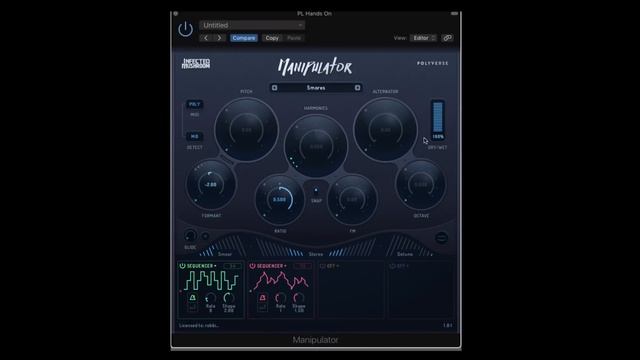Toggle the green Sequencer power icon
640x360 pixels.
pyautogui.click(x=182, y=266)
